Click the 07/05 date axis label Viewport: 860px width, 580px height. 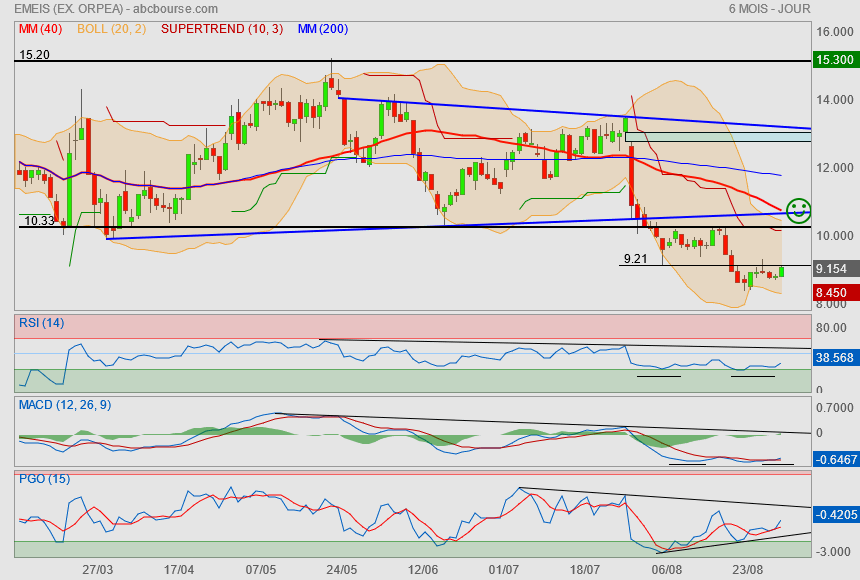point(261,570)
